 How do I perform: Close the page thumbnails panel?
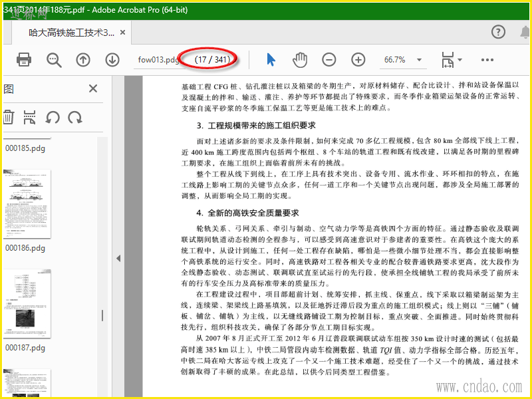93,88
